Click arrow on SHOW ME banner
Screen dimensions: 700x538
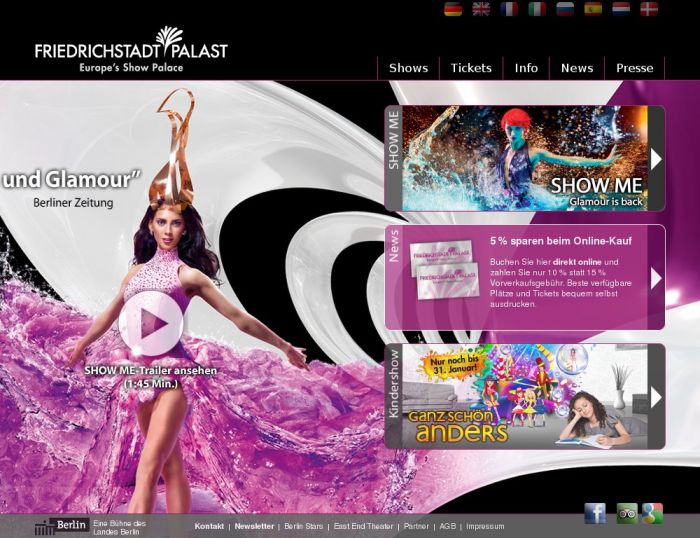pyautogui.click(x=656, y=159)
